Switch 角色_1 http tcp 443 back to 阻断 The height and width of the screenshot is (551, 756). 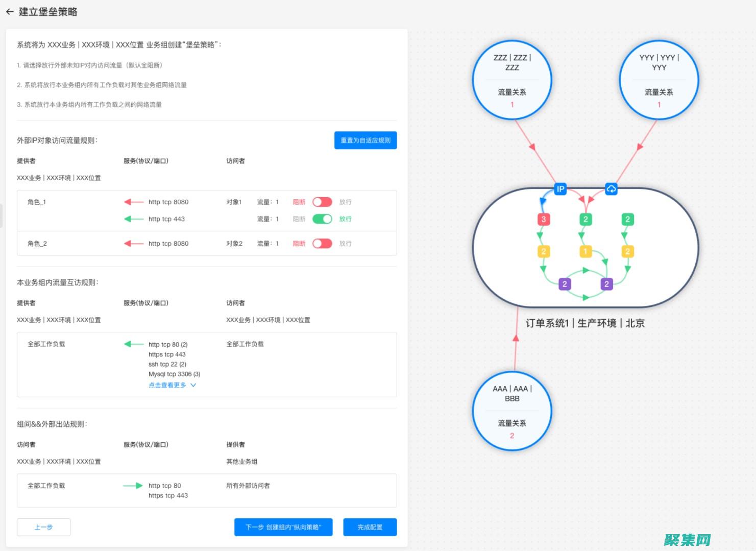coord(322,219)
